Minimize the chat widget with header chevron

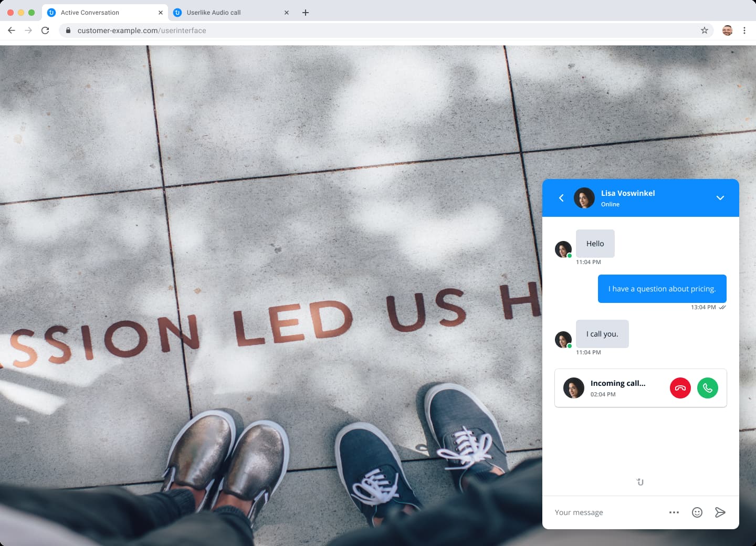(x=720, y=198)
